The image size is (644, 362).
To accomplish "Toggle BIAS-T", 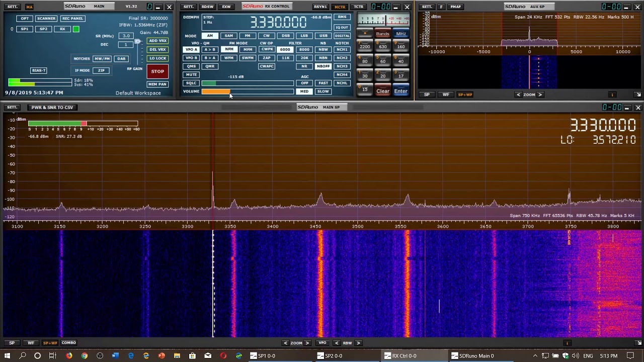I will pyautogui.click(x=39, y=70).
